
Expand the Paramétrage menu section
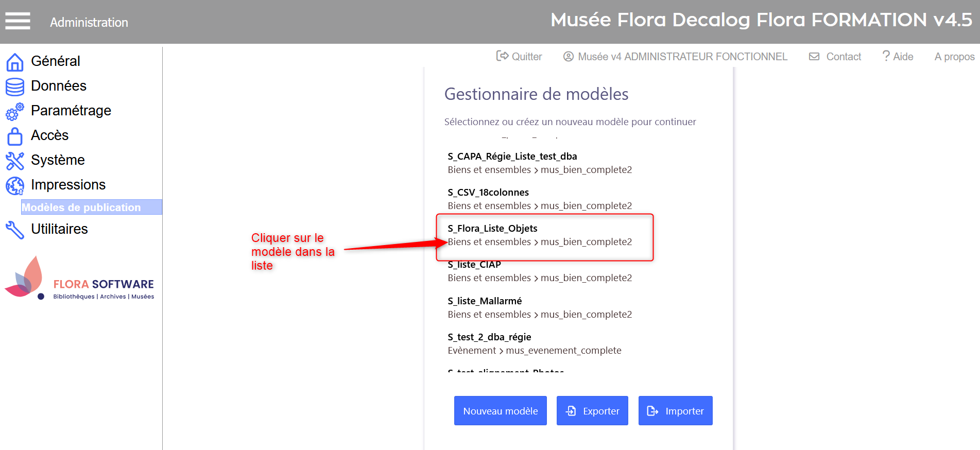click(71, 111)
